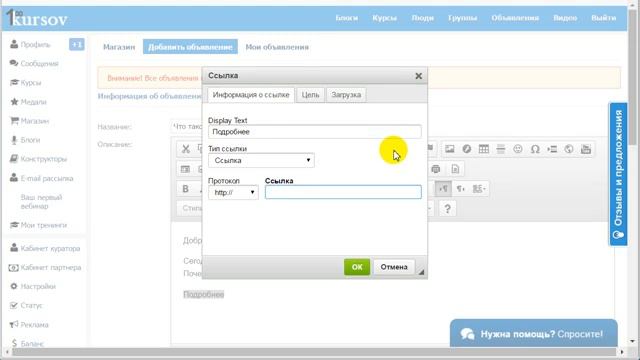Open Блоги in the top navigation
Viewport: 640px width, 360px height.
tap(347, 18)
